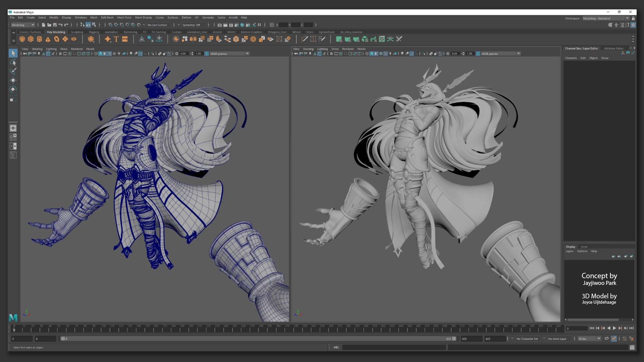Activate the Select tool arrow in the toolbox
This screenshot has height=362, width=644.
pos(13,53)
